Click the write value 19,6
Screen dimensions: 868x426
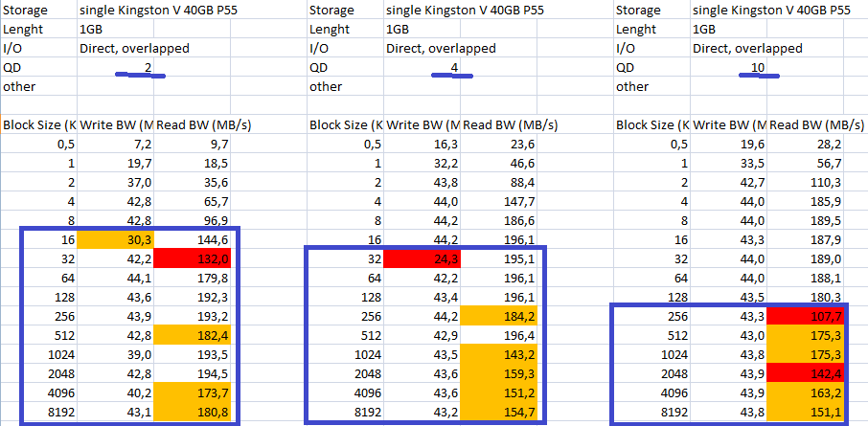(x=728, y=145)
